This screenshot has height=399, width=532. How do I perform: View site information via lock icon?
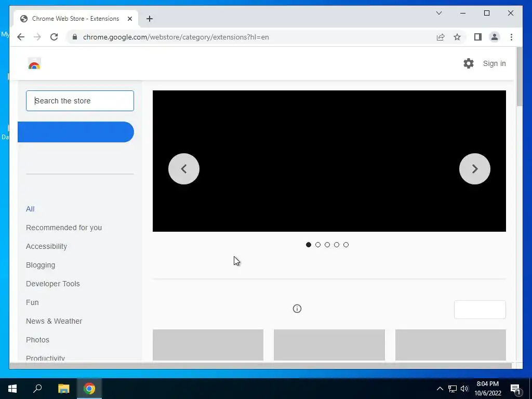[x=75, y=37]
